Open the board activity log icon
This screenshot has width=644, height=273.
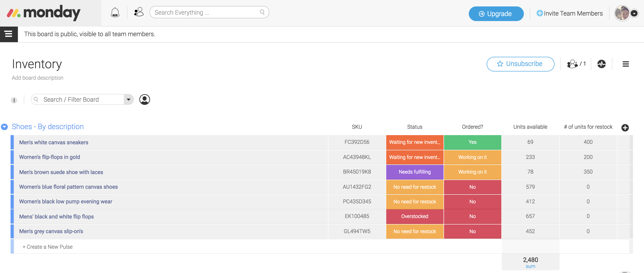point(601,64)
